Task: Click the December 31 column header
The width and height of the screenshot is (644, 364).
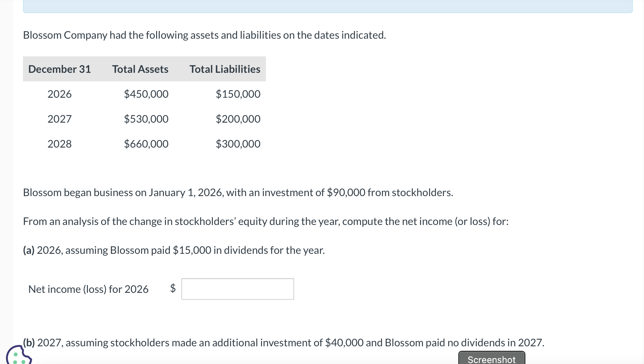Action: tap(59, 69)
